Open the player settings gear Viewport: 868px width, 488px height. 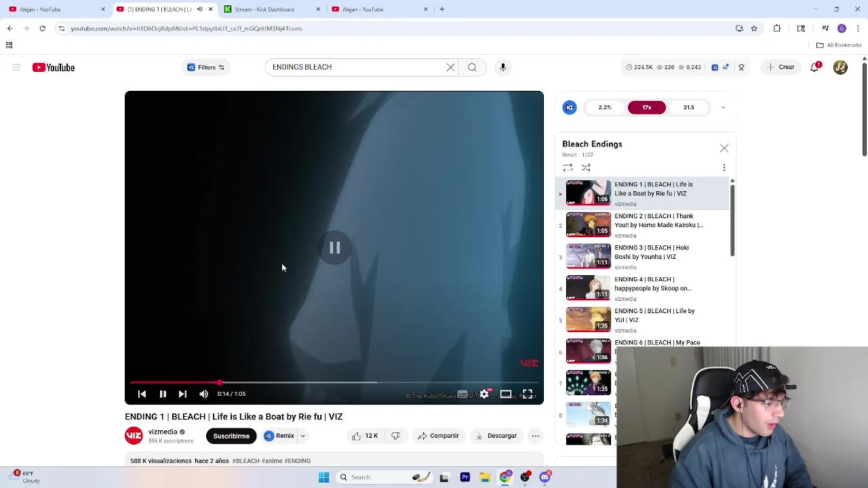tap(484, 394)
